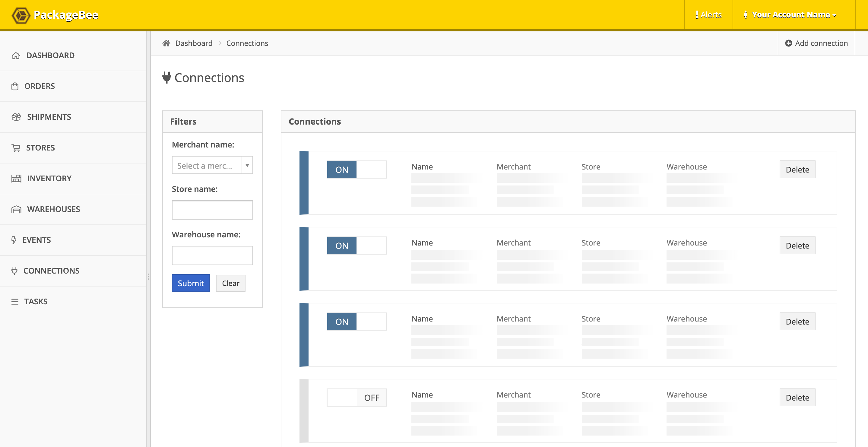Open the ORDERS menu item

73,86
